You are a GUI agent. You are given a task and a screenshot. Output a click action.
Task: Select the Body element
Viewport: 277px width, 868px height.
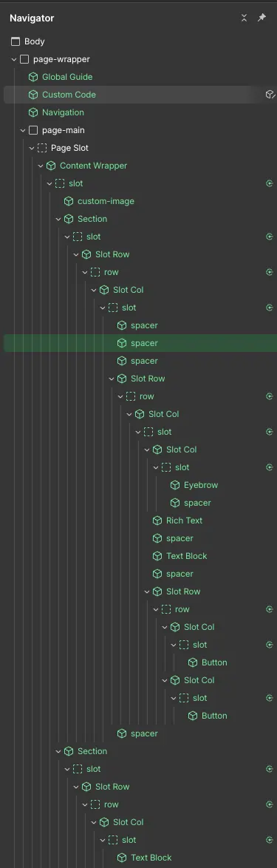[34, 41]
